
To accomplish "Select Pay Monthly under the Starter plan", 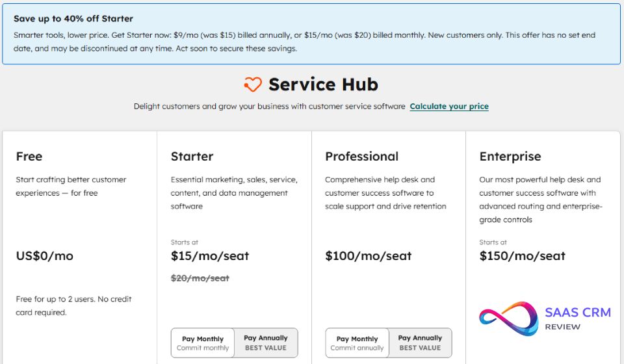I will click(x=203, y=343).
